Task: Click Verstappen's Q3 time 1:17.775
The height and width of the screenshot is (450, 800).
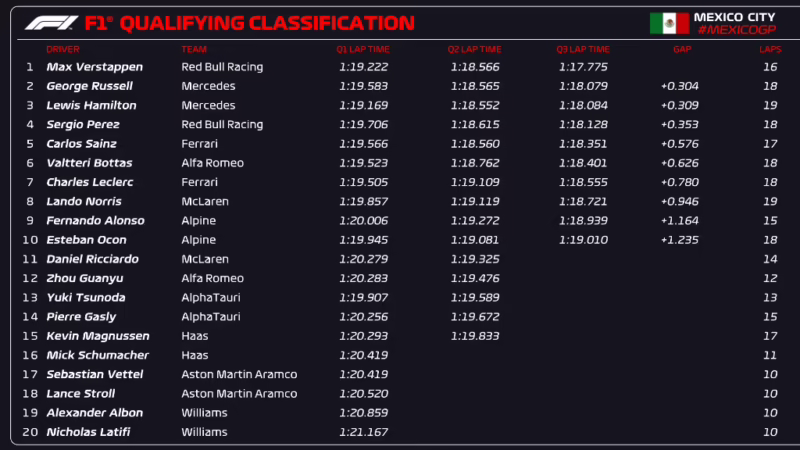Action: click(582, 67)
